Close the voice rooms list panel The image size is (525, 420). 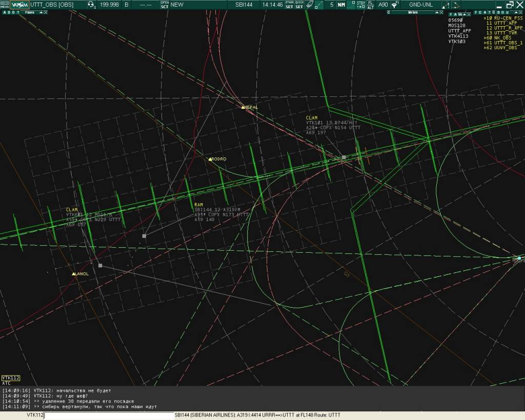(469, 14)
